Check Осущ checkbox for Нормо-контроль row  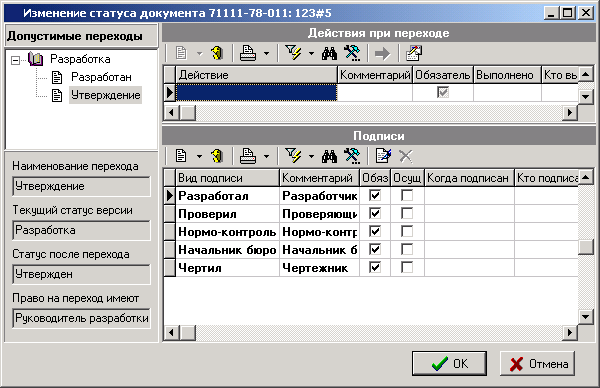407,231
